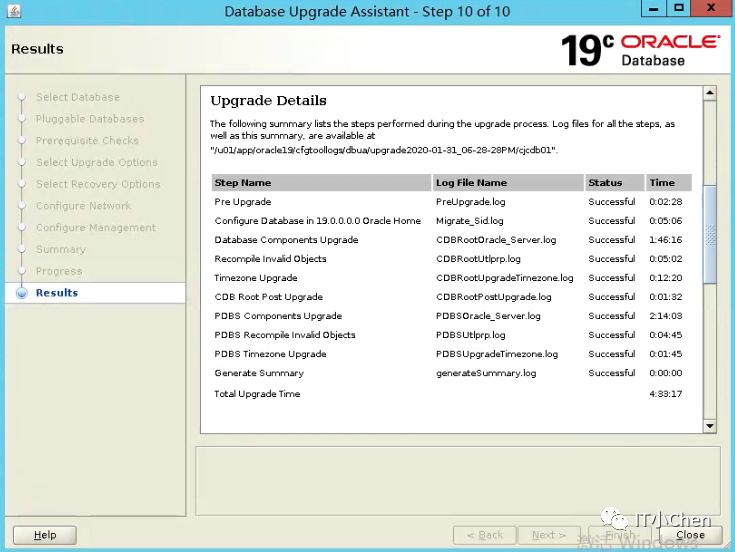
Task: Click CDBRootOracle_Server.log file name
Action: click(496, 240)
